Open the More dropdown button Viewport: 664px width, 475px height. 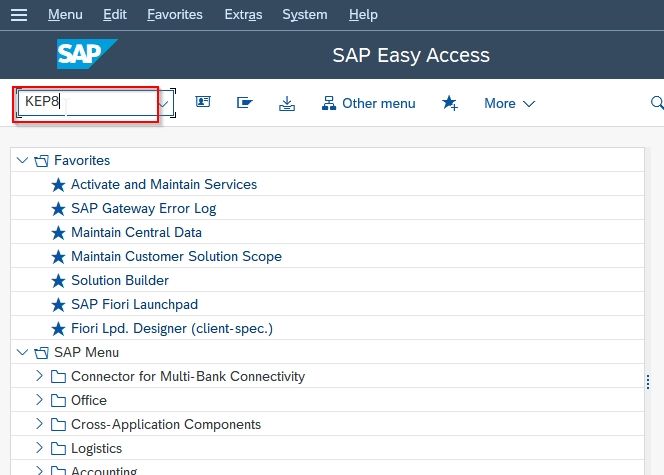[509, 103]
